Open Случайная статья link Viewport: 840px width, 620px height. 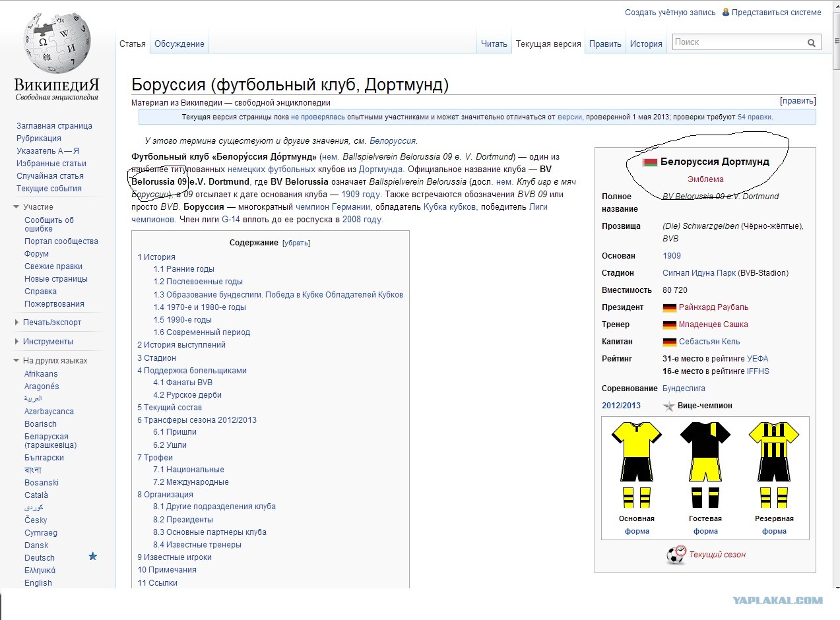pos(50,176)
